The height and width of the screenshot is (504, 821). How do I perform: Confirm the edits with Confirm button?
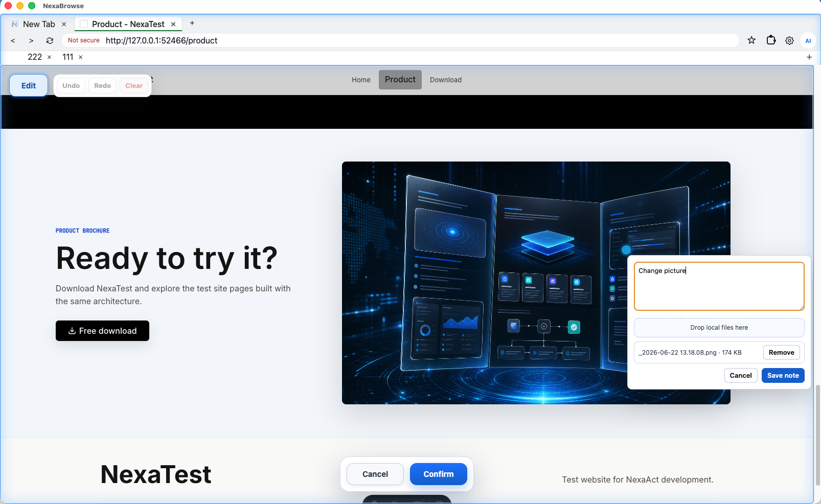439,474
